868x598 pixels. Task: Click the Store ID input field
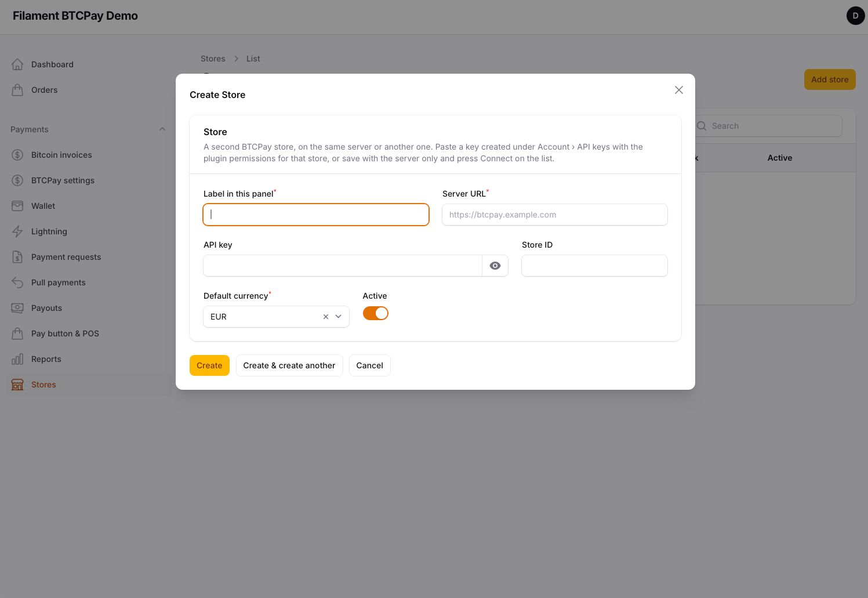pos(594,266)
